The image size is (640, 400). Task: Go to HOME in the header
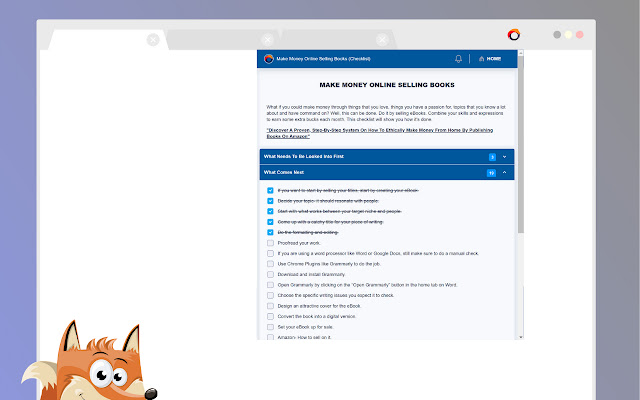pyautogui.click(x=490, y=59)
